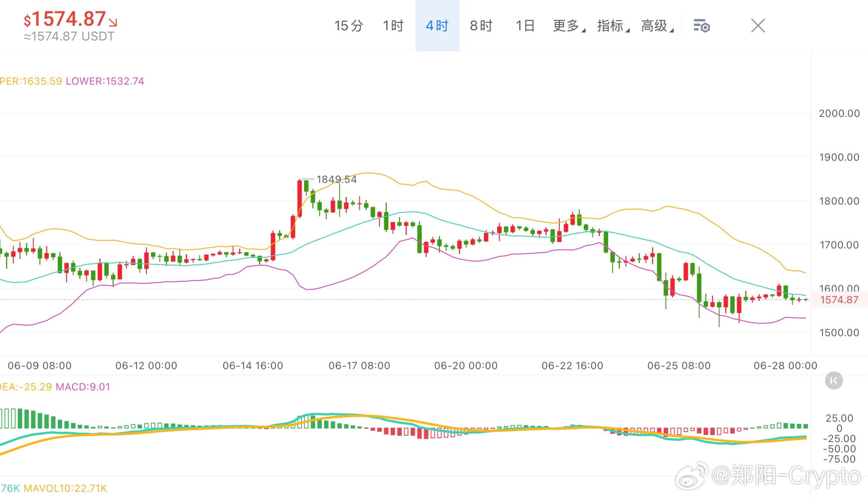868x499 pixels.
Task: Close the chart with the X icon
Action: (758, 26)
